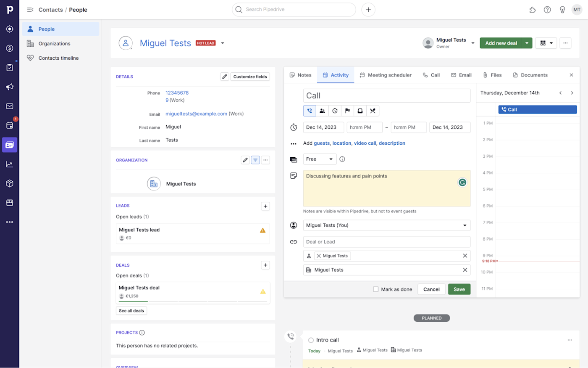Open the Marketplace store sidebar icon
588x368 pixels.
click(10, 203)
